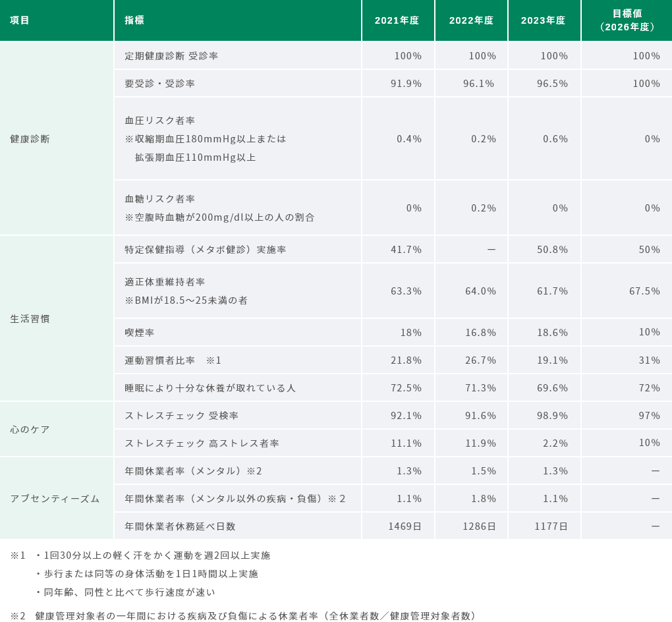Select the 67.5% target value
The image size is (672, 622).
(x=644, y=291)
